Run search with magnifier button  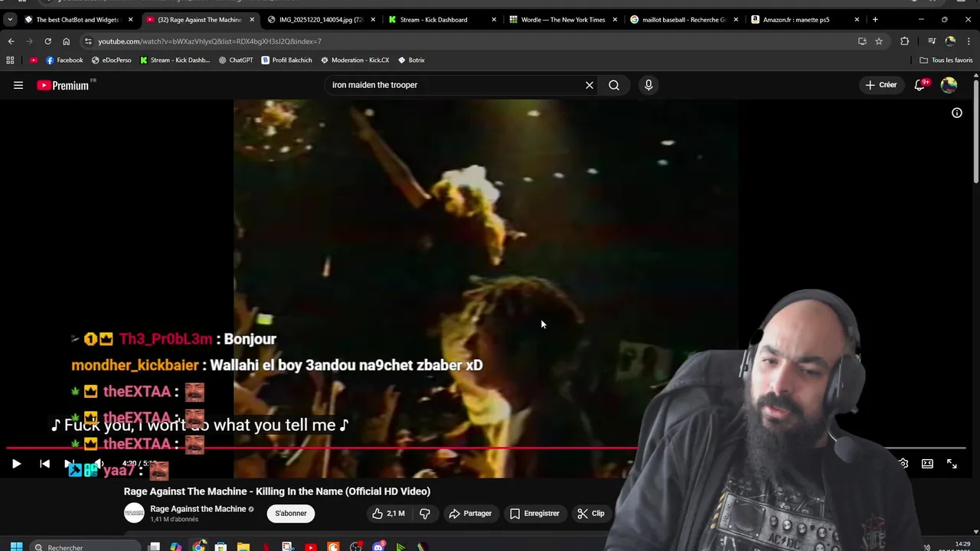coord(614,85)
